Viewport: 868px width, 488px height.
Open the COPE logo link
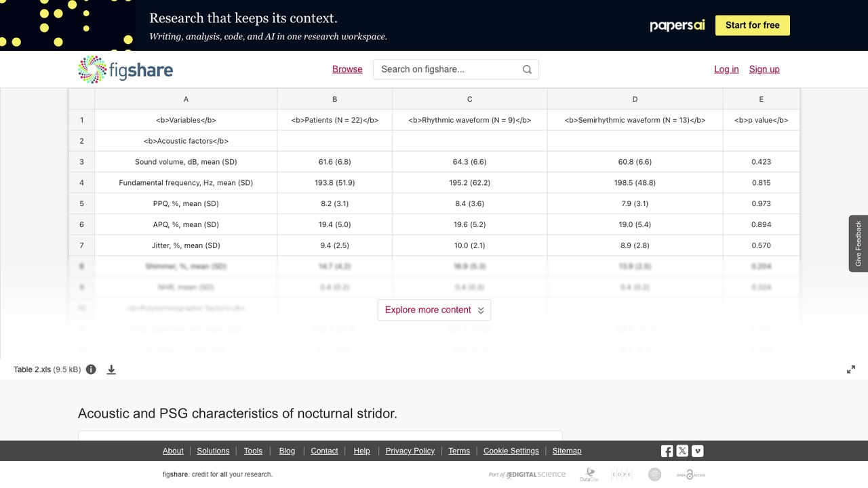click(622, 474)
